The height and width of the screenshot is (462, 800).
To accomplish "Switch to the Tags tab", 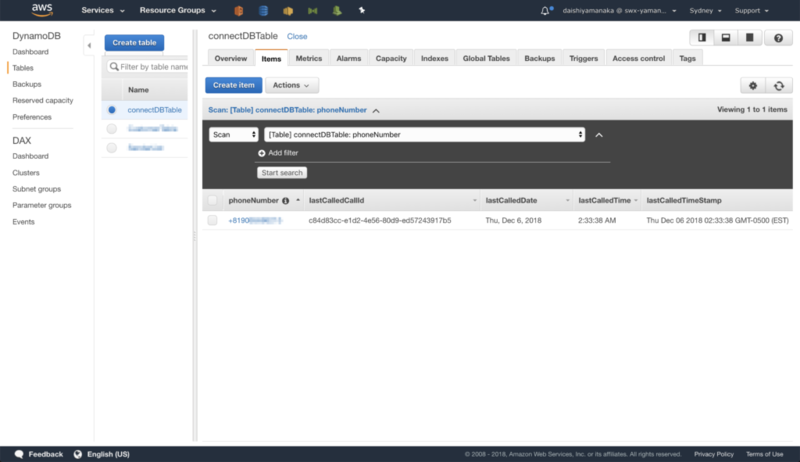I will 687,58.
